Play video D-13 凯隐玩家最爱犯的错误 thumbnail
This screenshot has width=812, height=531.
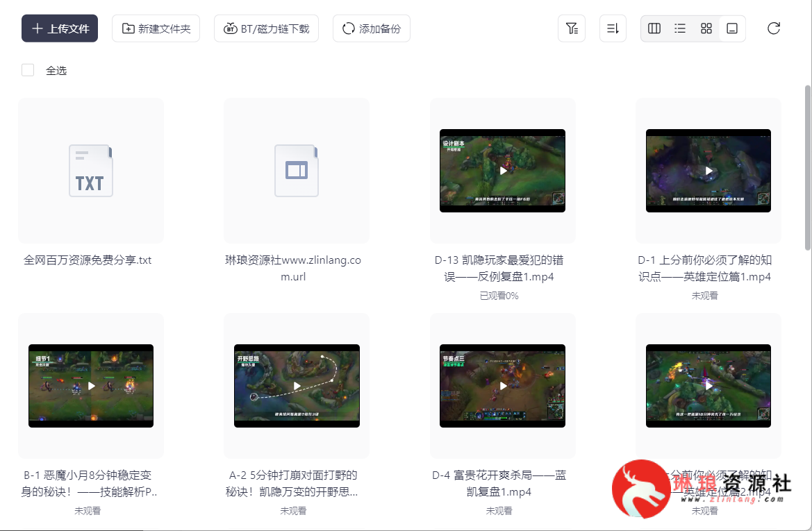(502, 171)
